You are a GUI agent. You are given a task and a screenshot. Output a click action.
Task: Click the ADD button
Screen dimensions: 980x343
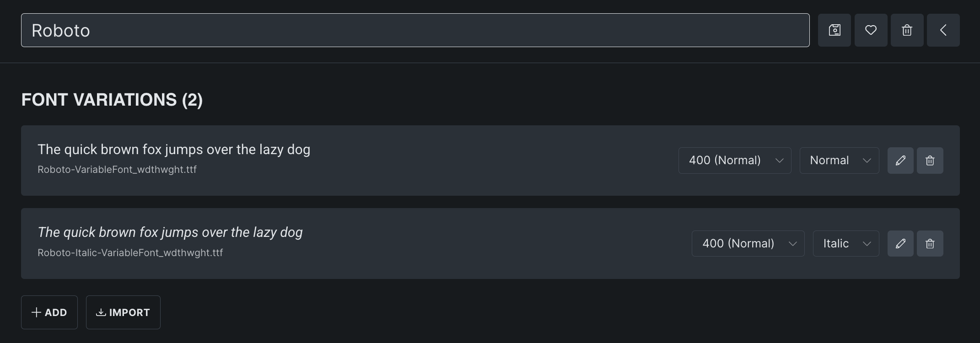[49, 312]
